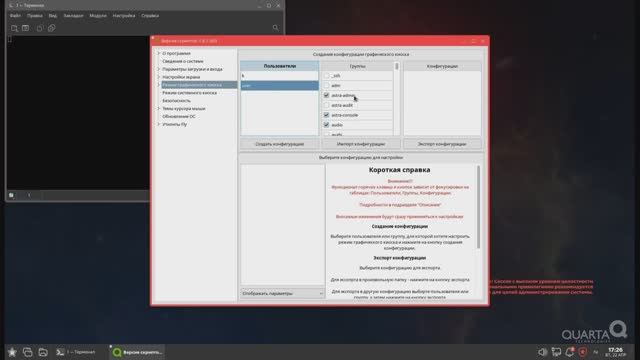Check the 'astra-audit' group checkbox

pos(327,105)
